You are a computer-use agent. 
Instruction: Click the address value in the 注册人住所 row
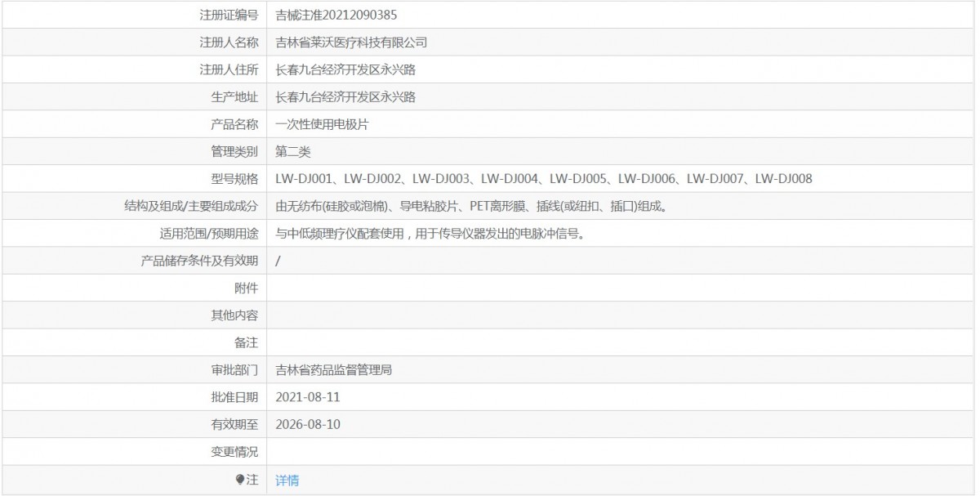(345, 69)
